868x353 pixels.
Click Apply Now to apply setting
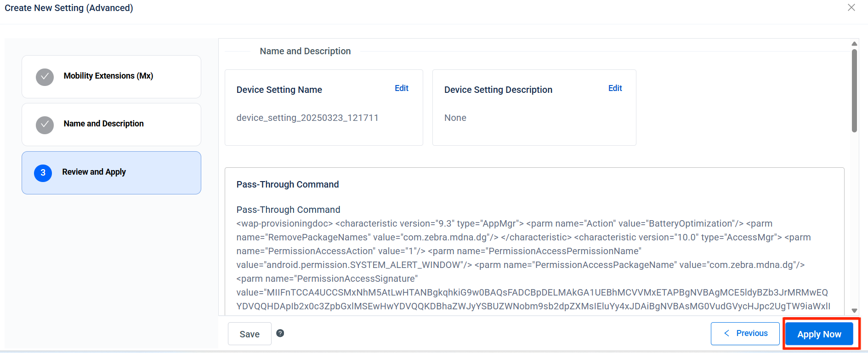(819, 334)
